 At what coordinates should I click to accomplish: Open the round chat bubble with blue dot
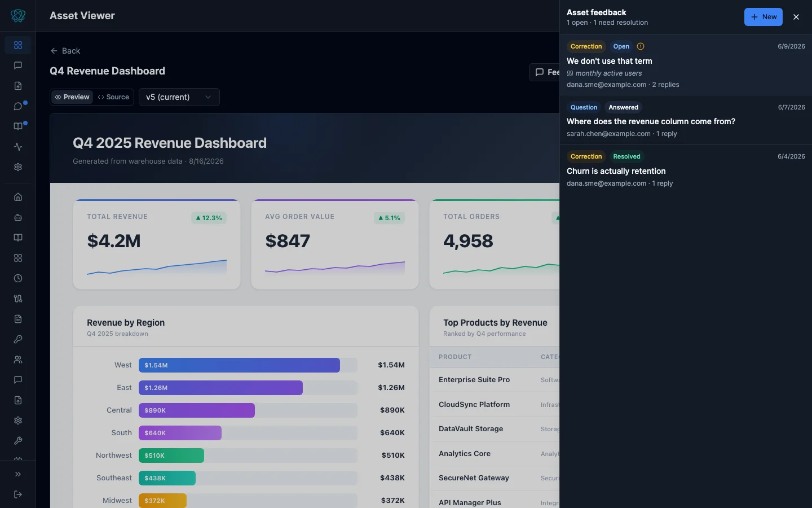(x=18, y=106)
